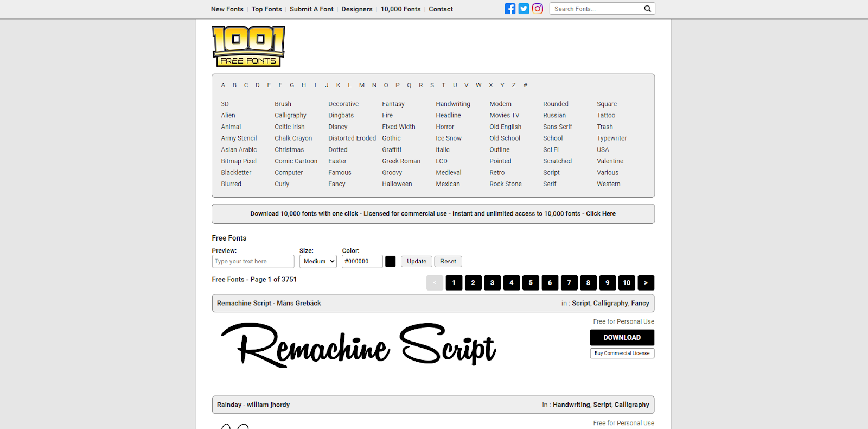Image resolution: width=868 pixels, height=429 pixels.
Task: Open the Typewriter category
Action: 611,138
